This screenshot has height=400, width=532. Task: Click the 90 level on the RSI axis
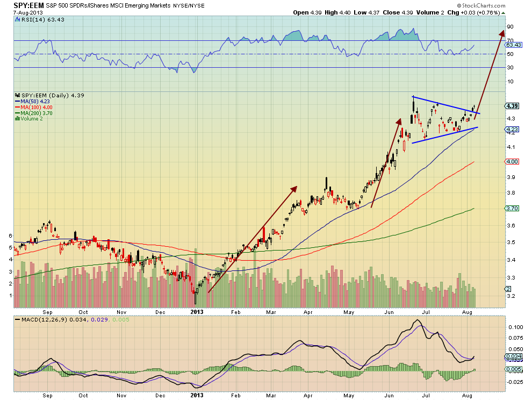point(510,27)
